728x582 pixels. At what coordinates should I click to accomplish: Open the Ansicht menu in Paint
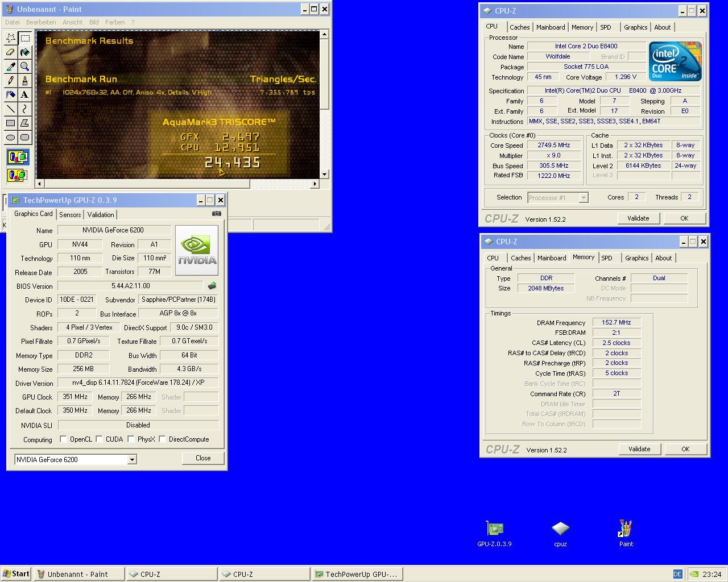73,22
